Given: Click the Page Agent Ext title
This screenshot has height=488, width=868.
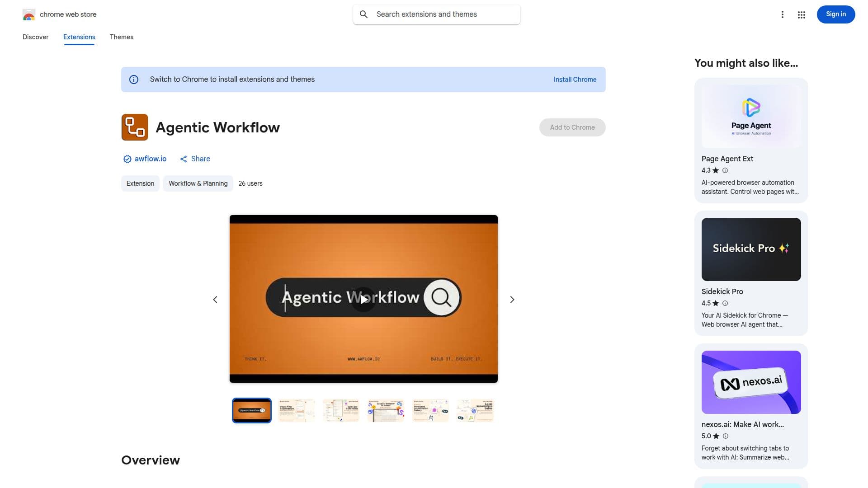Looking at the screenshot, I should click(727, 159).
